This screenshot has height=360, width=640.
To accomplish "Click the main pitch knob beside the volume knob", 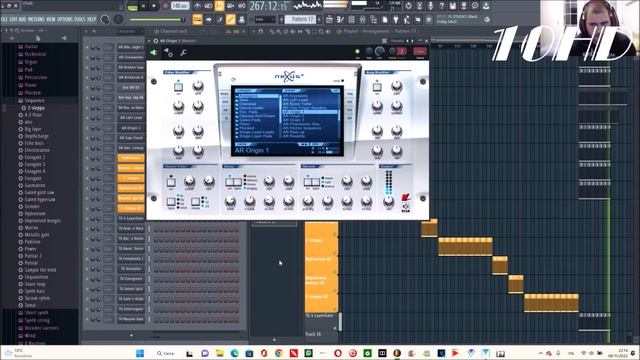I will tap(118, 19).
